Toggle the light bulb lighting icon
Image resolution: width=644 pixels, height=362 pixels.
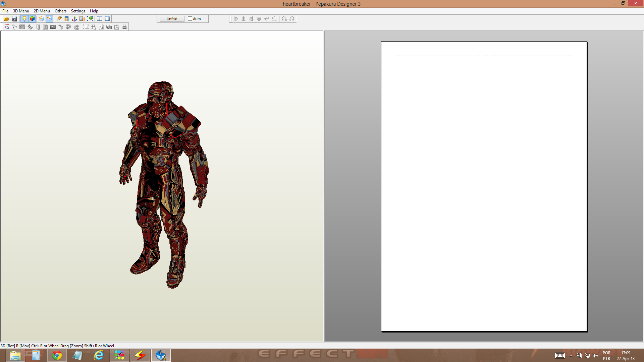point(24,19)
